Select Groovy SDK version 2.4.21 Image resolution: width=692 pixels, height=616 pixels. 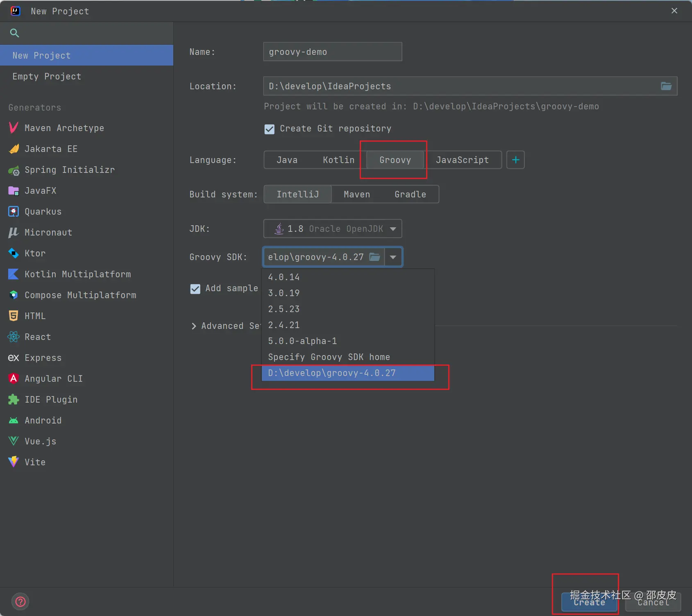click(348, 325)
